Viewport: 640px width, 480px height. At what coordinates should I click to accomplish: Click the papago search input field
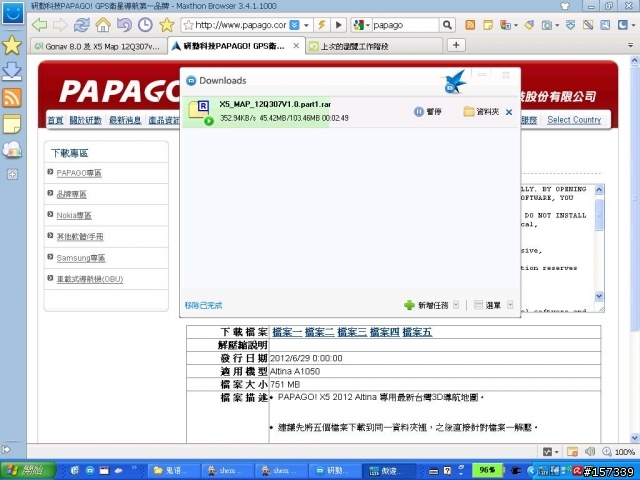pyautogui.click(x=404, y=25)
